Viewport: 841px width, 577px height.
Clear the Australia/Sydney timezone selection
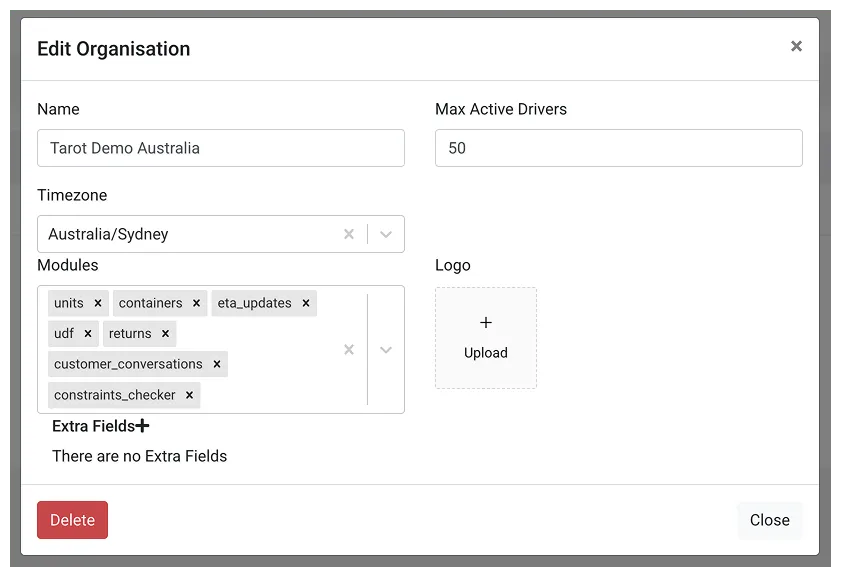[349, 234]
